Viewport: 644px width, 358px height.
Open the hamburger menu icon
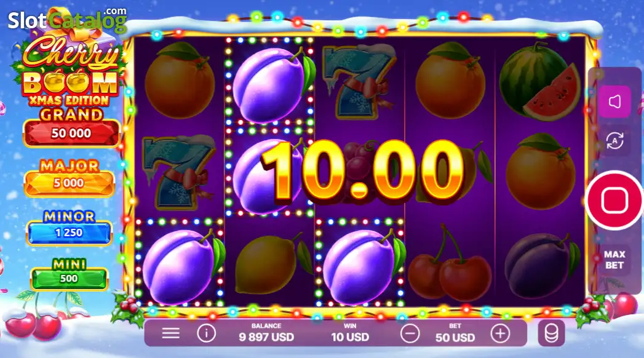171,333
